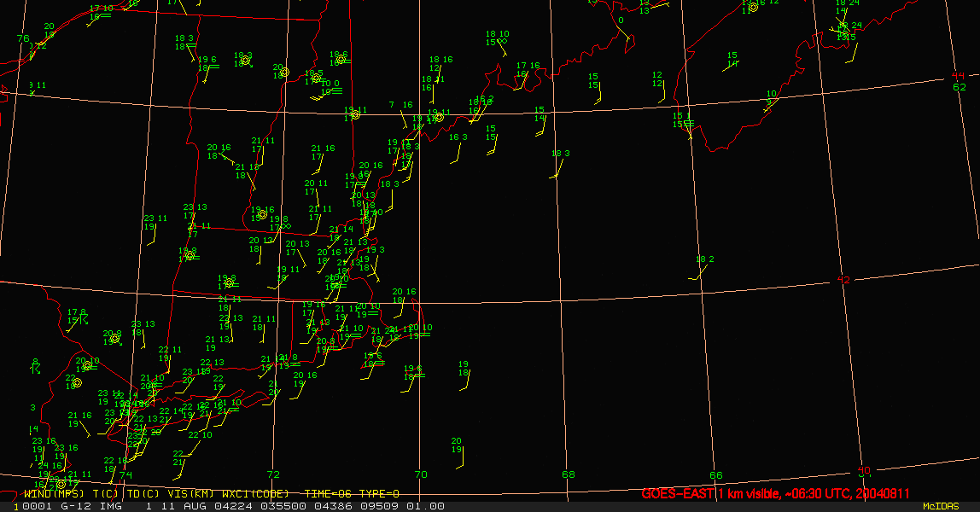Select the TD(C) legend entry
Image resolution: width=980 pixels, height=512 pixels.
pyautogui.click(x=143, y=494)
